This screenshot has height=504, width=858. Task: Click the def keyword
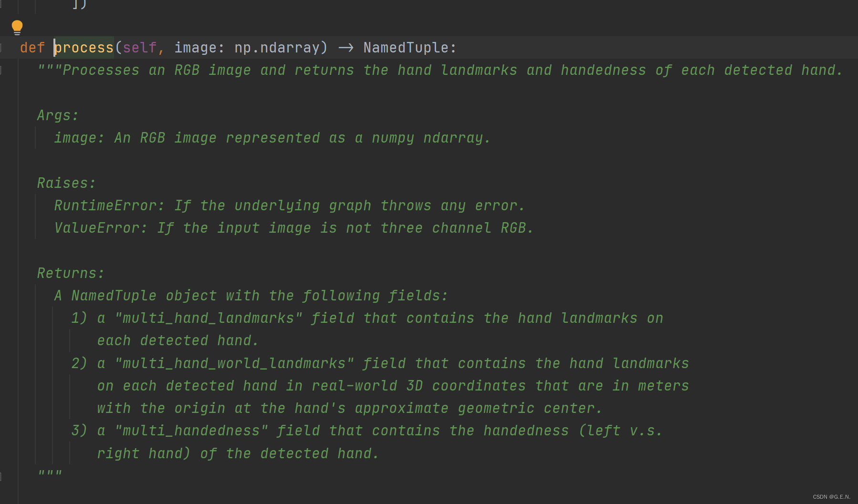[32, 48]
